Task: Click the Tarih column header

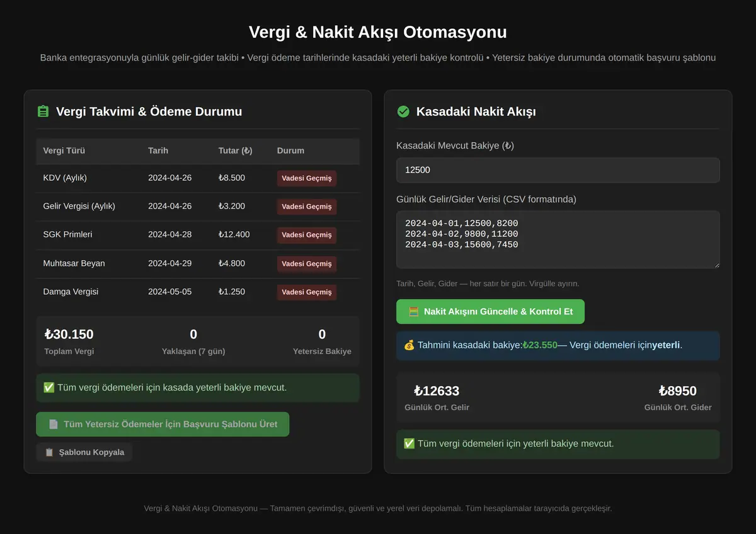Action: click(x=158, y=151)
